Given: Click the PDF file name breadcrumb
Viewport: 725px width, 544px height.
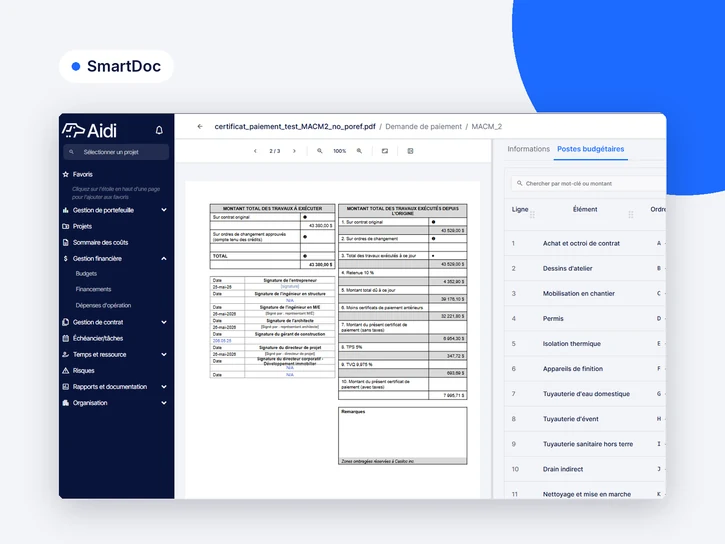Looking at the screenshot, I should click(295, 127).
